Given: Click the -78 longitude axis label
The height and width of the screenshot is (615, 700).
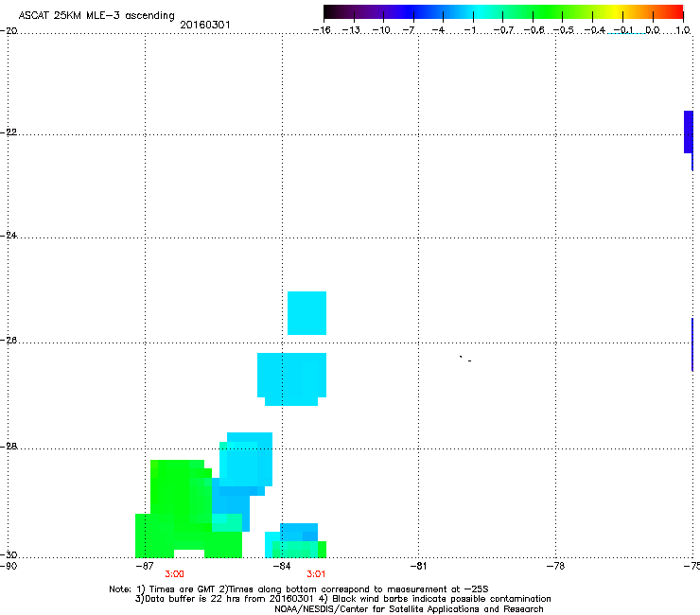Looking at the screenshot, I should pos(555,566).
